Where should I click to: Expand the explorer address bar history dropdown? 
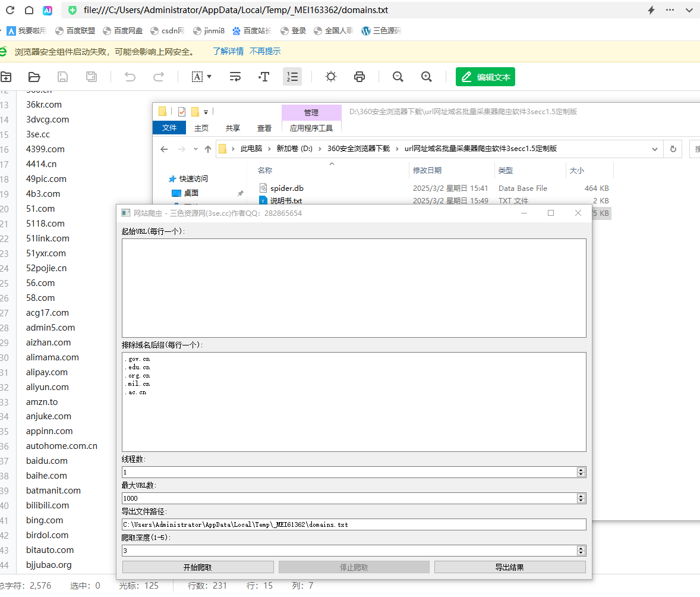coord(655,149)
